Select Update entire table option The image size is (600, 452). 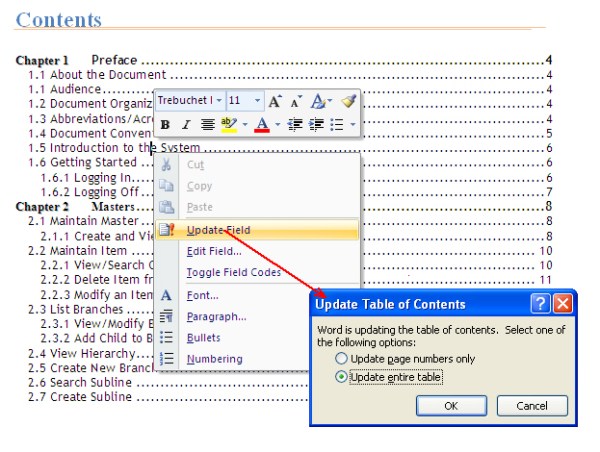pyautogui.click(x=389, y=377)
